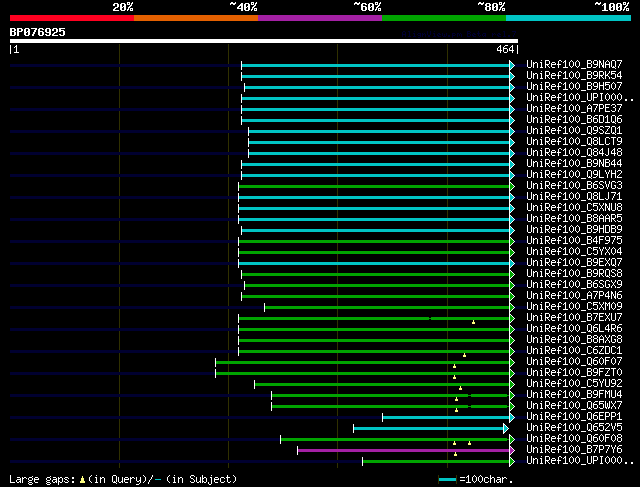Click the arrowhead ending the UniRef100_A7PE37 alignment
This screenshot has height=487, width=640.
(512, 109)
